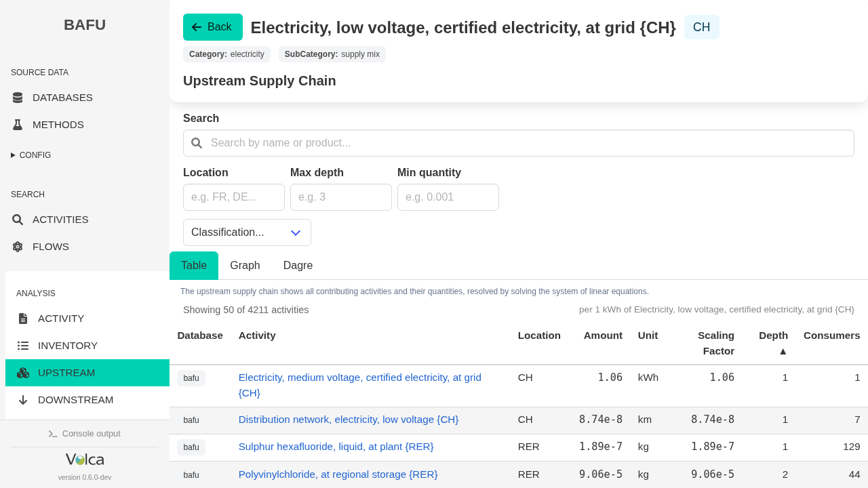Screen dimensions: 868x488
Task: Expand the CONFIG section
Action: tap(31, 155)
